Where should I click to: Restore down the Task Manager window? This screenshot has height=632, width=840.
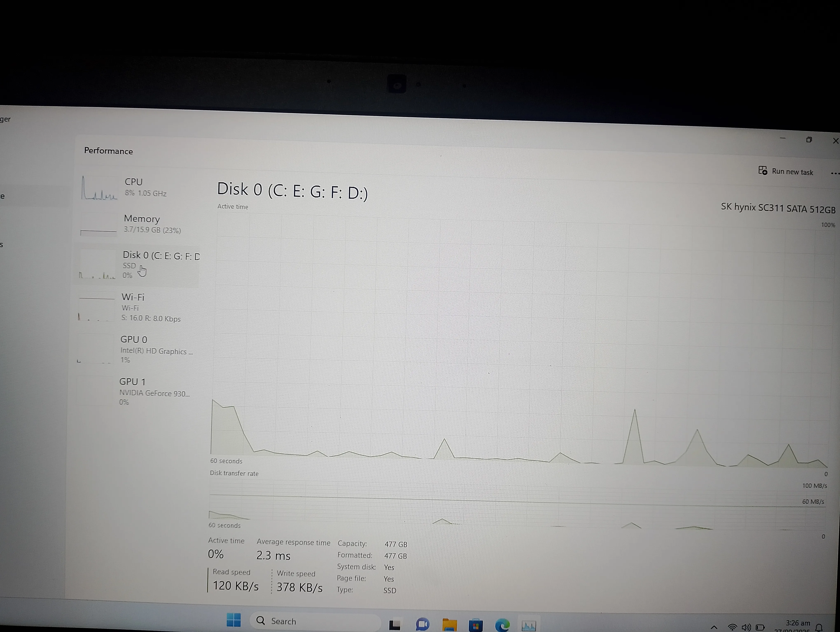(x=809, y=140)
